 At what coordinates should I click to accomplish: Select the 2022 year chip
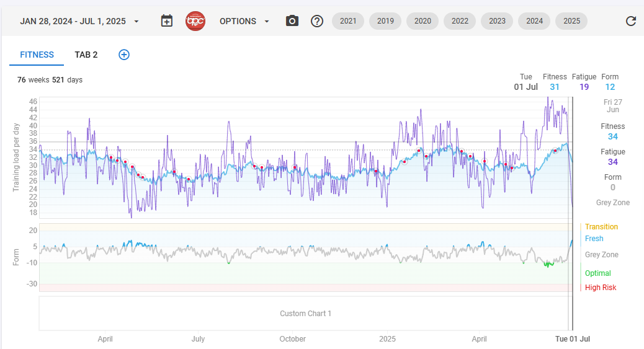(x=460, y=21)
